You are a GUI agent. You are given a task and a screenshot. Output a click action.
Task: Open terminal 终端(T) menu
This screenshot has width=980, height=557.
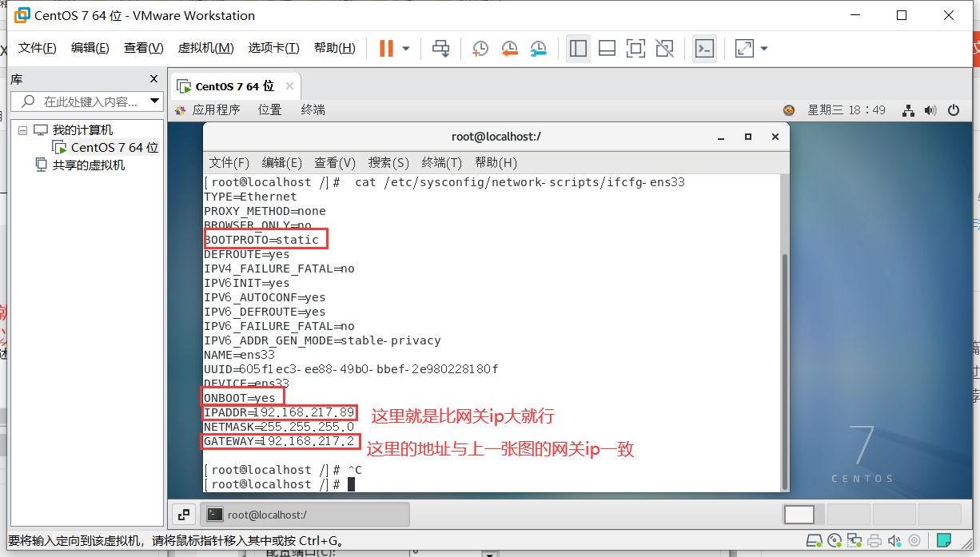pos(442,162)
